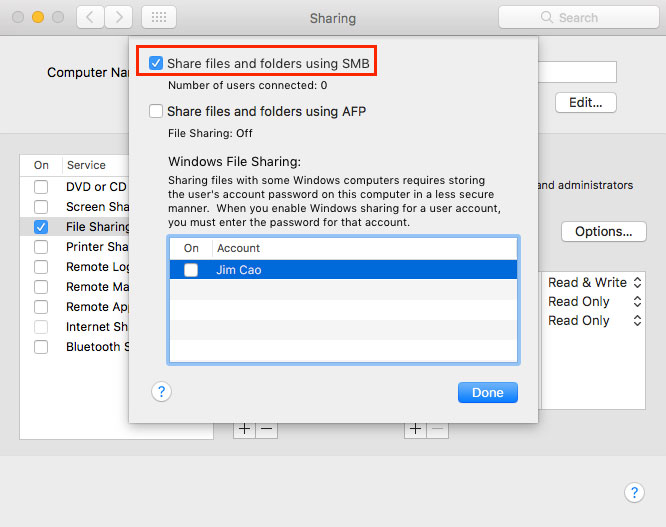Select the Jim Cao account row
Image resolution: width=666 pixels, height=527 pixels.
[x=343, y=270]
